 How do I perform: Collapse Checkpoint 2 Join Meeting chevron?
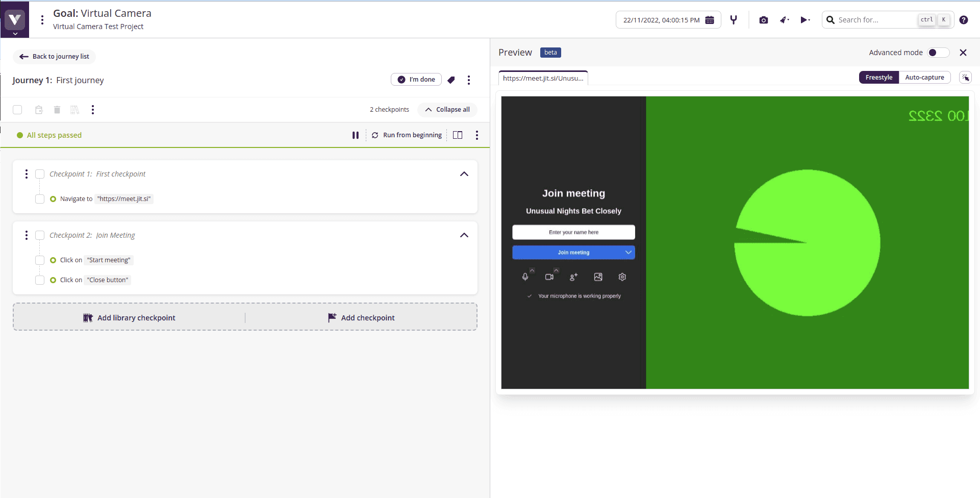click(x=464, y=235)
